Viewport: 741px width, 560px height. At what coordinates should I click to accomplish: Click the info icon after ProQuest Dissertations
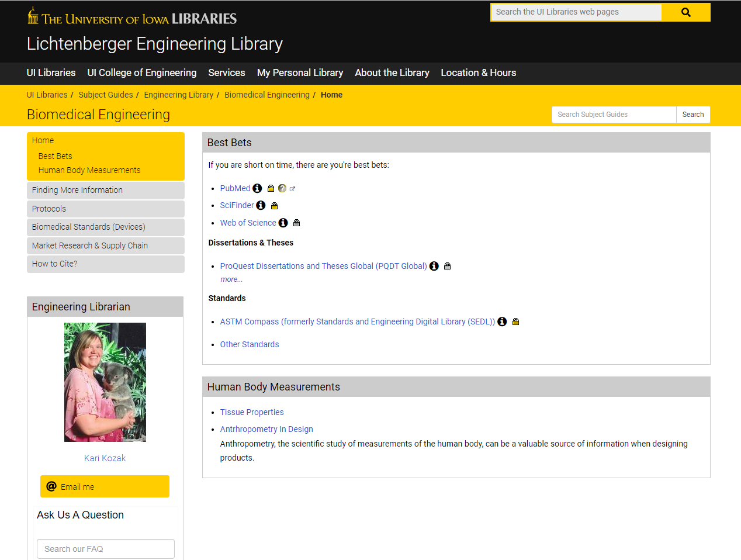point(434,266)
